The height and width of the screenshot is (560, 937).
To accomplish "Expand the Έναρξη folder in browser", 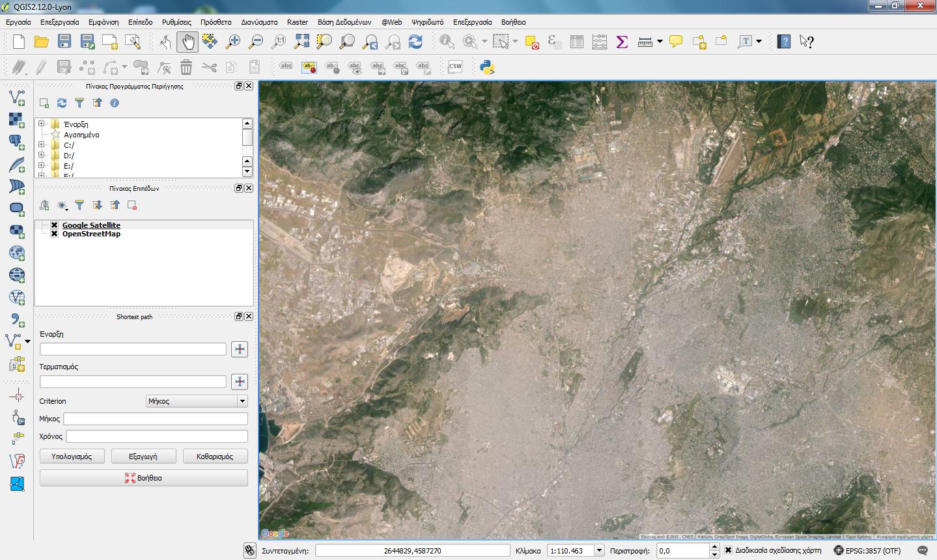I will (41, 124).
